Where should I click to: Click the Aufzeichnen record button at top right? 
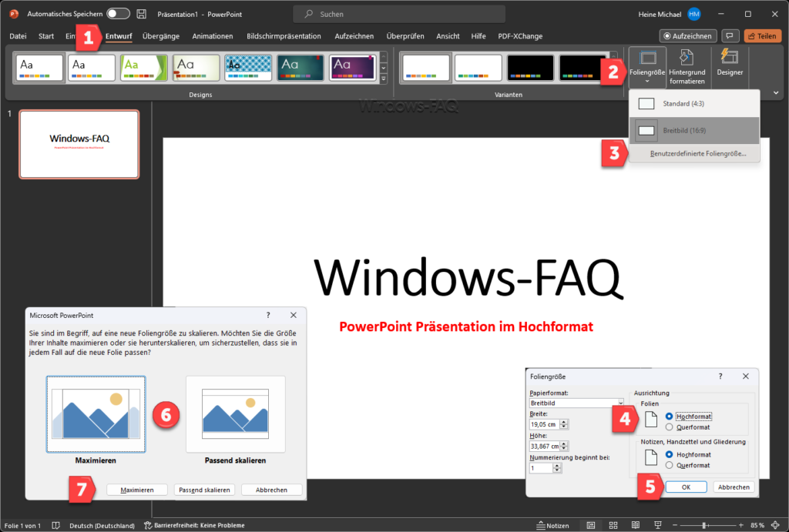click(x=688, y=35)
